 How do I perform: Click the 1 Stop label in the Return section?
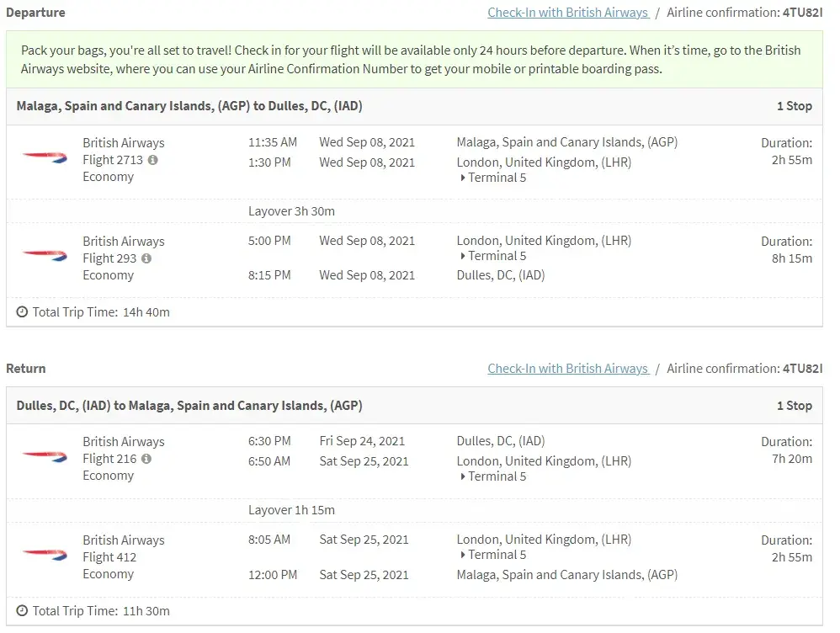(794, 406)
